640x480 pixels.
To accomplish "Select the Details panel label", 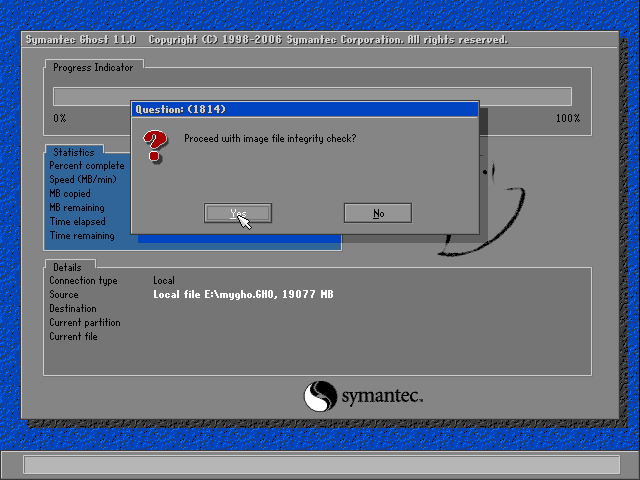I will (67, 267).
